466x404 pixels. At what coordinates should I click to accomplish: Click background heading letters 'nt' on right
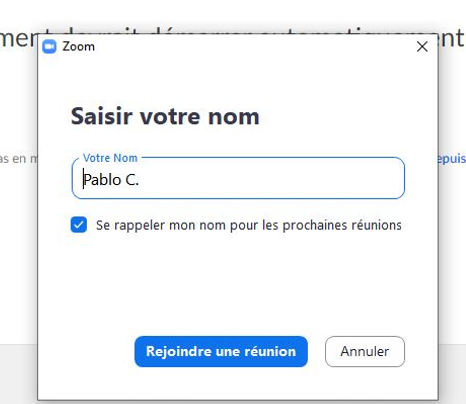pyautogui.click(x=452, y=39)
